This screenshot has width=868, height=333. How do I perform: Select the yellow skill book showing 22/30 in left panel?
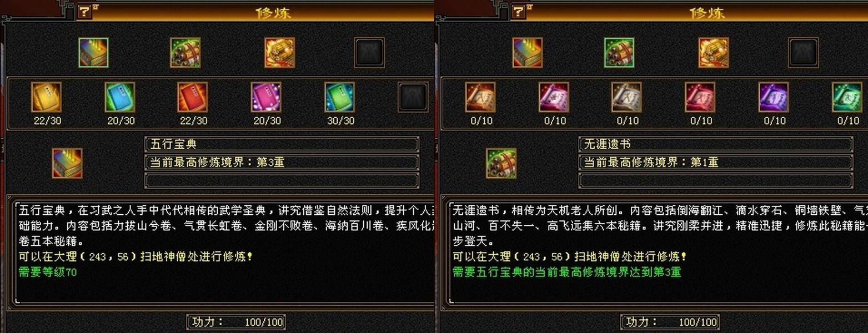tap(47, 98)
